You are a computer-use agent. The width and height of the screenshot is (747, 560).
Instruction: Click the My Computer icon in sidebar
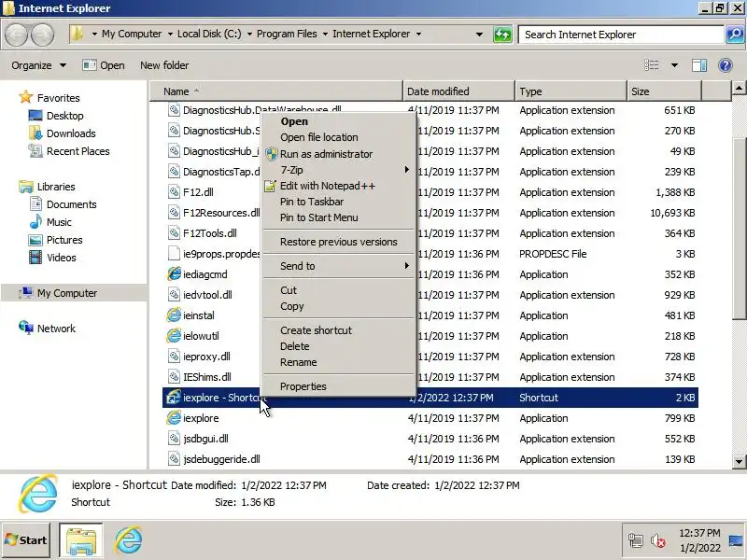tap(26, 292)
